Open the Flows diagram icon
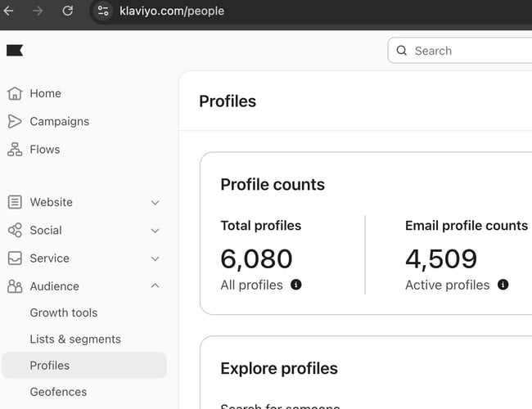 click(15, 149)
